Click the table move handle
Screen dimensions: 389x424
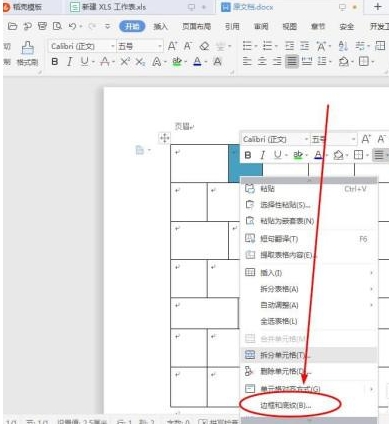(x=164, y=138)
